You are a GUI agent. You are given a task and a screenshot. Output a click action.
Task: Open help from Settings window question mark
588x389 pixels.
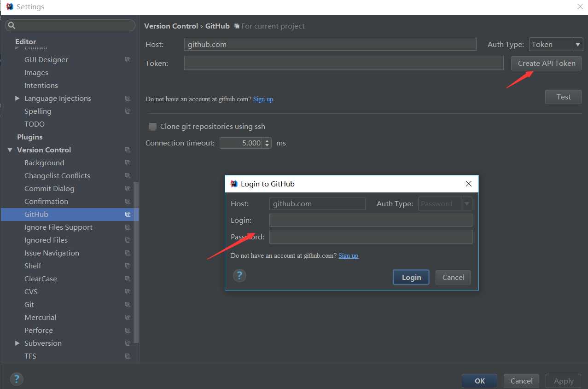tap(17, 379)
